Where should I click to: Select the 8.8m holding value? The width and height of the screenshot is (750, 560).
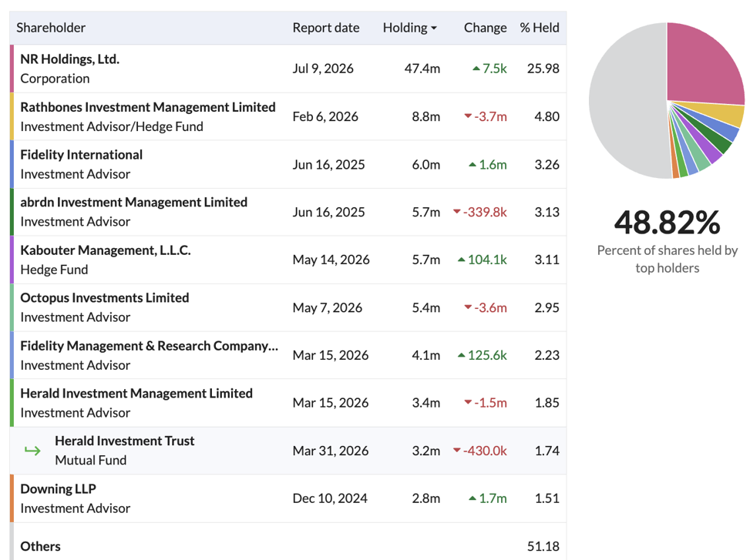425,116
